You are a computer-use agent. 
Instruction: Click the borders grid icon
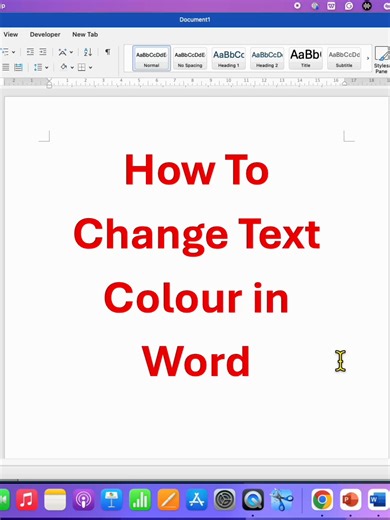point(82,67)
